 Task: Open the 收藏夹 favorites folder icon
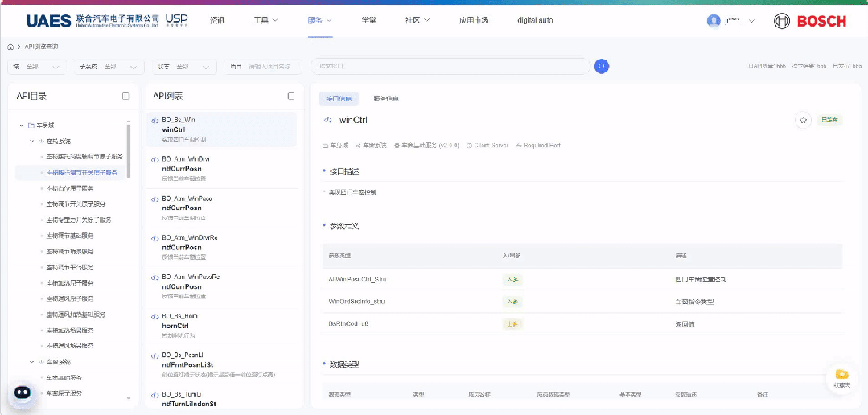[841, 374]
